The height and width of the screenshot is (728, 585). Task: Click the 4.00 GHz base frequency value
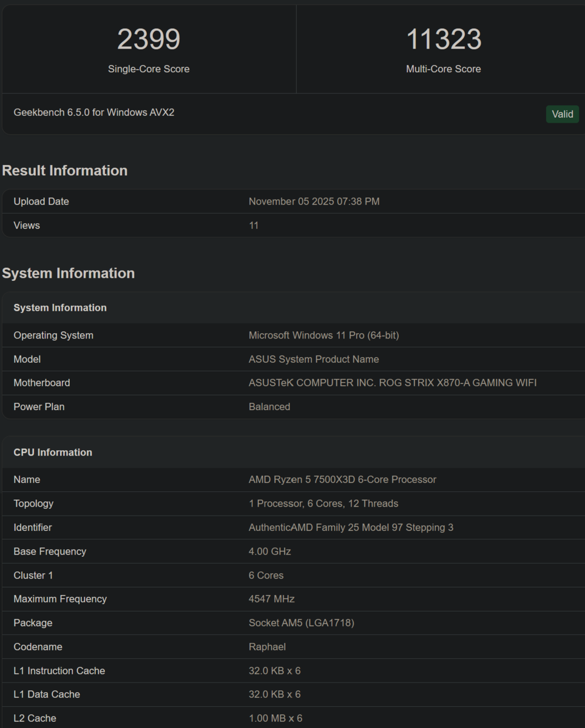[269, 551]
